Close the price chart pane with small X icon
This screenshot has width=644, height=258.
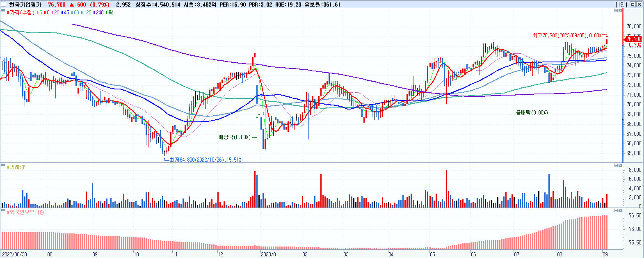pyautogui.click(x=620, y=11)
